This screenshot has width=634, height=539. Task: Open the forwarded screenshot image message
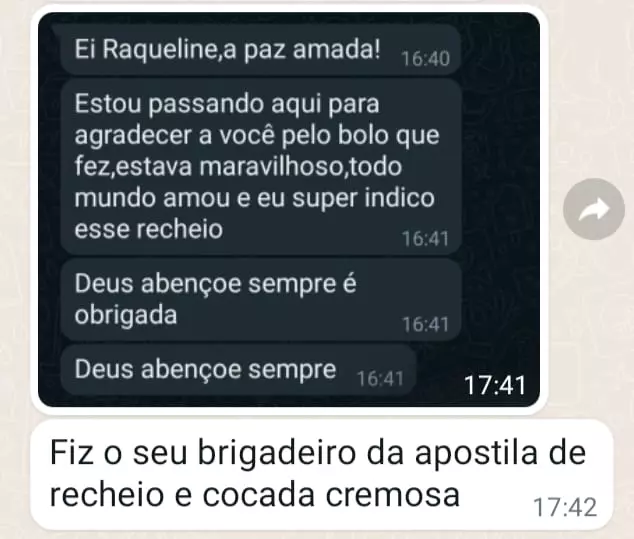[289, 209]
